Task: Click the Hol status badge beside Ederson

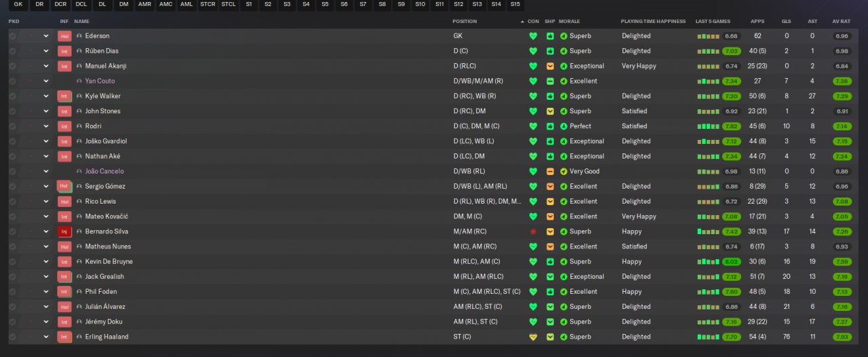Action: (x=64, y=36)
